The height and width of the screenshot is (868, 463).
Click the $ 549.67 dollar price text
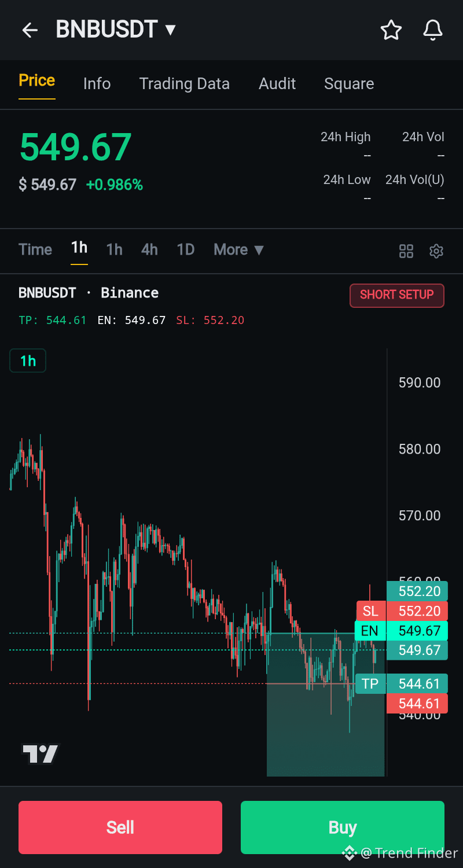[47, 185]
